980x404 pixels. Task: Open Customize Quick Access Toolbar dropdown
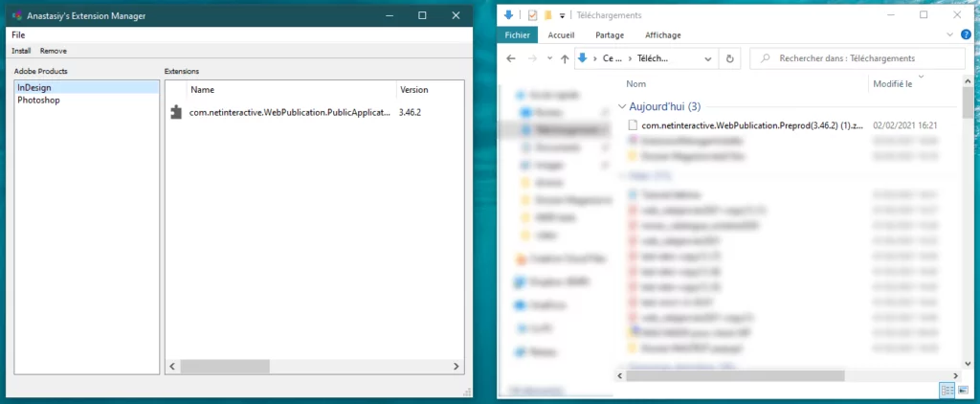(563, 15)
